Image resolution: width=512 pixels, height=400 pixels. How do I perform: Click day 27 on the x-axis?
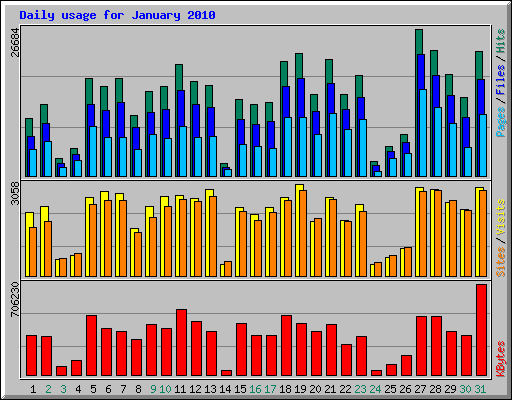pyautogui.click(x=420, y=389)
